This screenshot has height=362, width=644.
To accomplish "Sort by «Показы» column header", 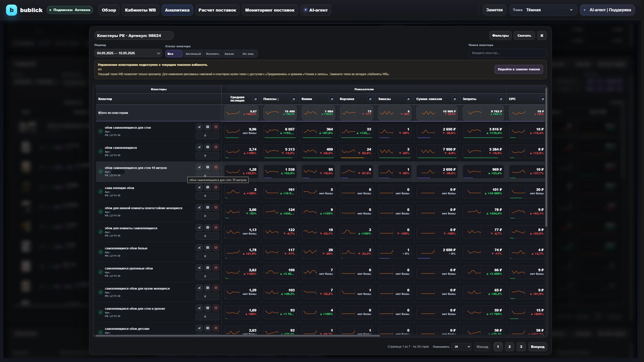I will [x=271, y=99].
